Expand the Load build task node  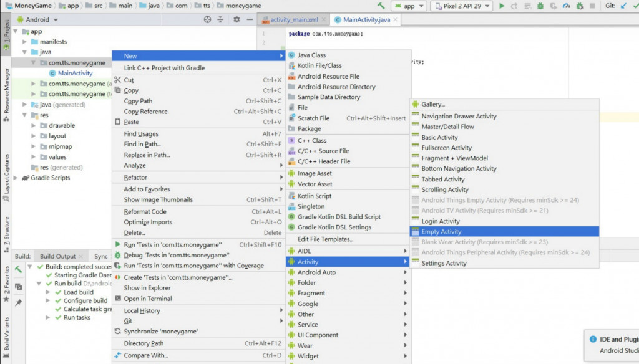pos(47,292)
